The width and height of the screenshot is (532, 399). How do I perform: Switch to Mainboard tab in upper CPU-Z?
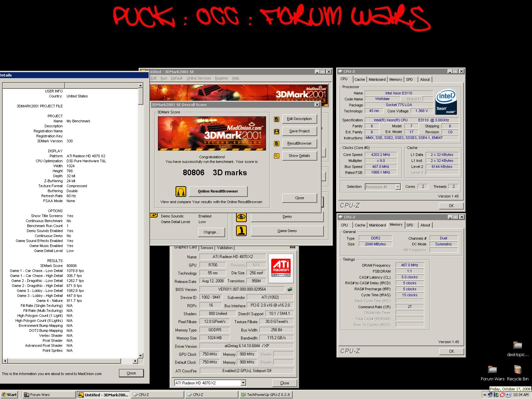[x=377, y=79]
